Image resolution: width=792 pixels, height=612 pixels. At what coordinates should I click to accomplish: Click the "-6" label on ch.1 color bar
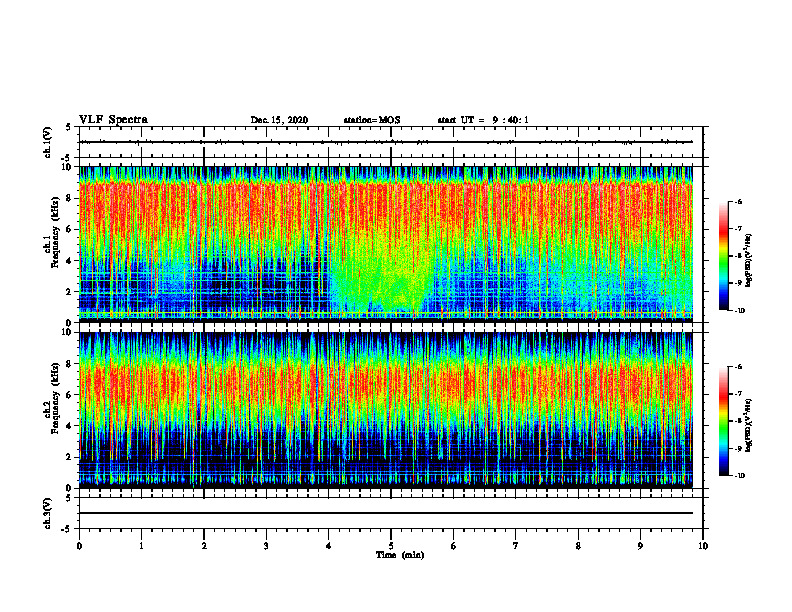738,202
